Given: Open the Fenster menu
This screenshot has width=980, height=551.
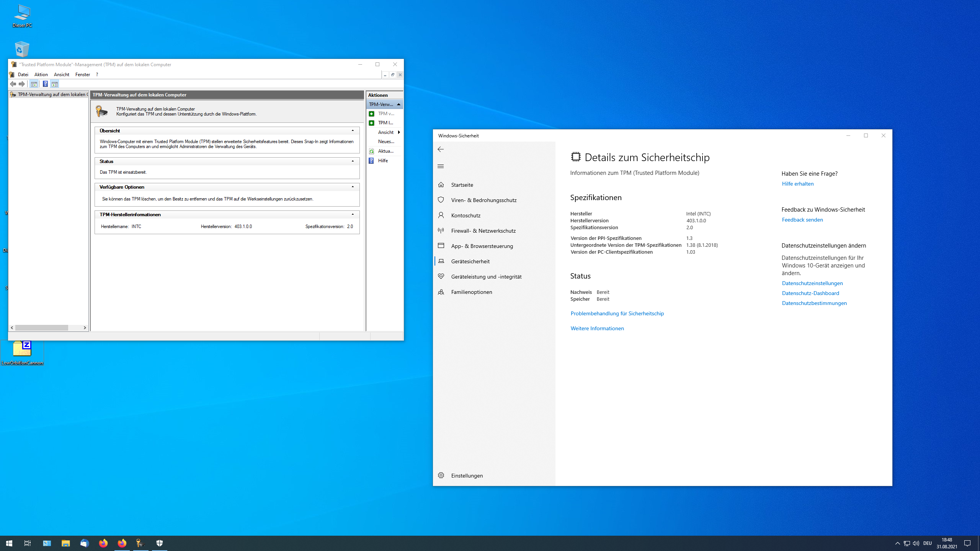Looking at the screenshot, I should [82, 74].
